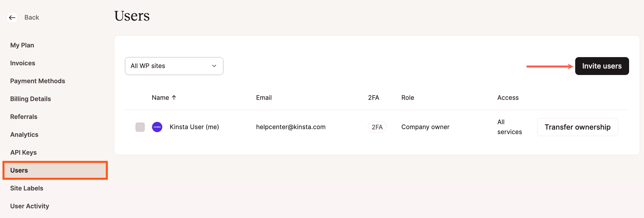The width and height of the screenshot is (644, 218).
Task: Select Billing Details in sidebar
Action: pyautogui.click(x=31, y=99)
